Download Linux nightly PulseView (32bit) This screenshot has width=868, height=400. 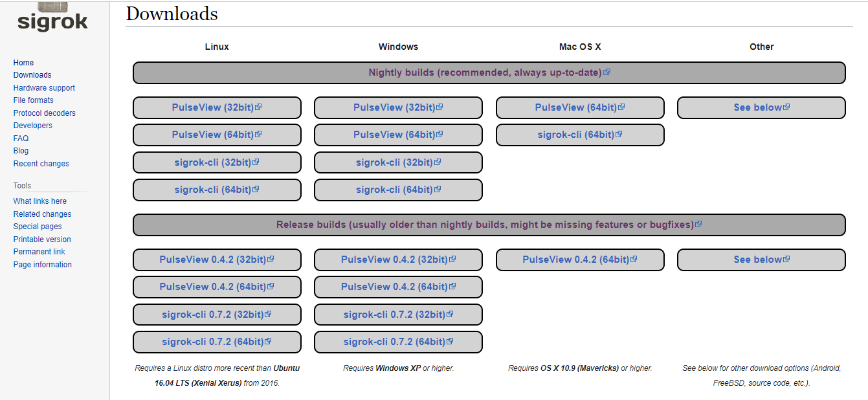[x=217, y=107]
